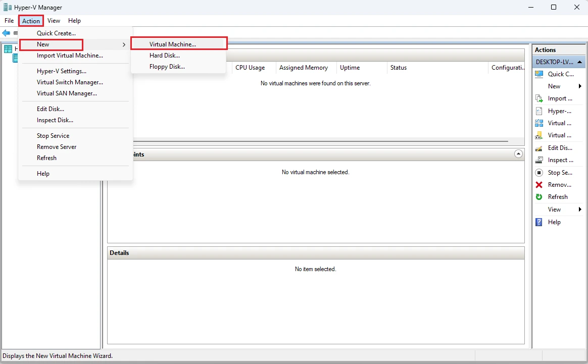
Task: Click Hyper-... settings link in Actions pane
Action: click(560, 111)
